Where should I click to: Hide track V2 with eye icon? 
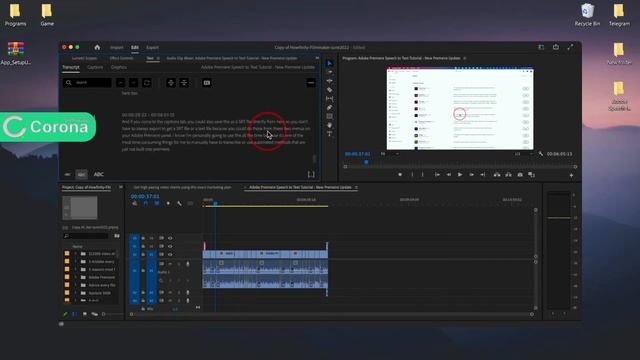pyautogui.click(x=170, y=246)
